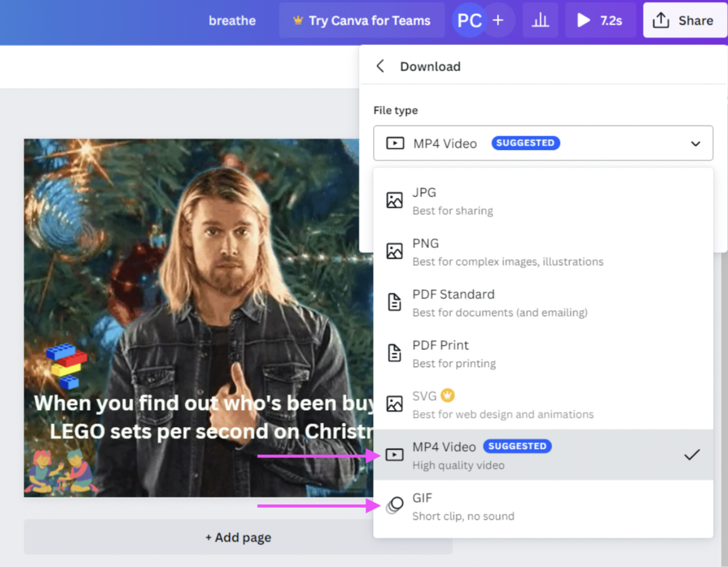Go back from the Download panel
The height and width of the screenshot is (567, 728).
(x=380, y=66)
